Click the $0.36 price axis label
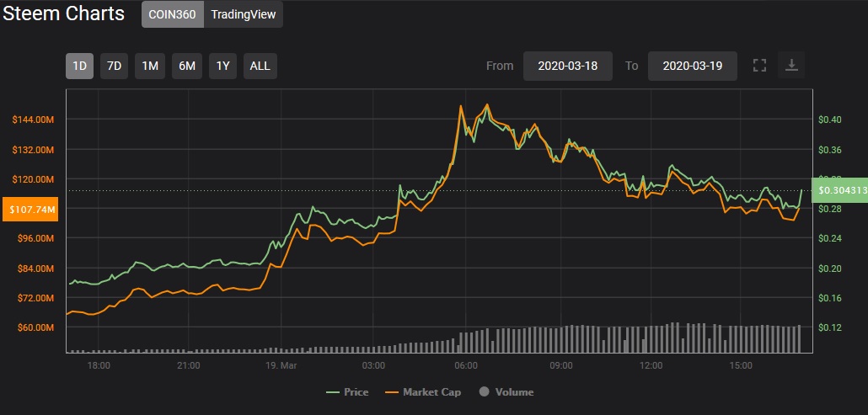 (829, 150)
